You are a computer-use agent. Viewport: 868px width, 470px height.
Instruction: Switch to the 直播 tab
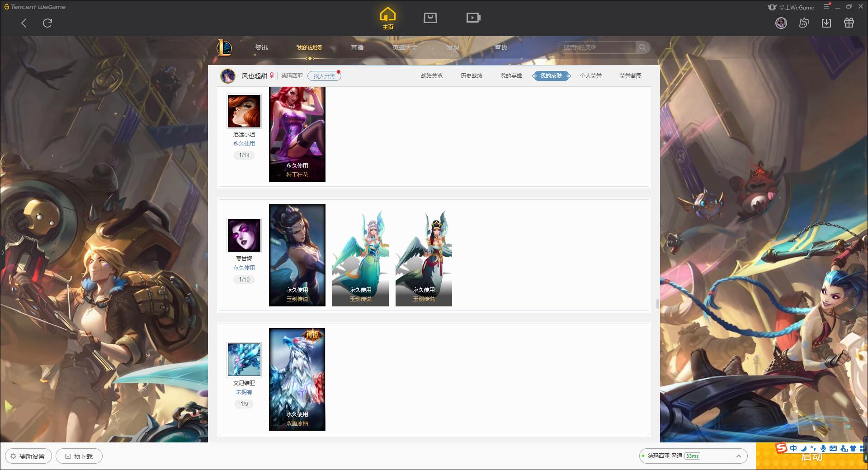[357, 47]
